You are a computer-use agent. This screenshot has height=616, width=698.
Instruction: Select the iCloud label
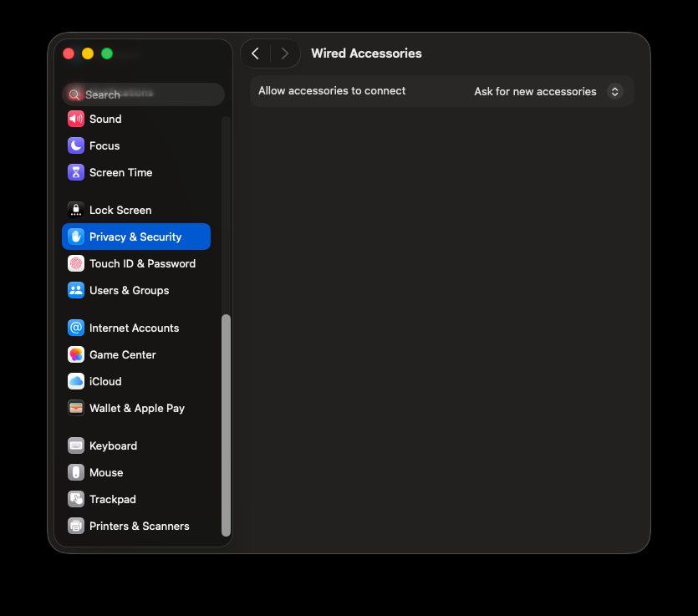[x=105, y=381]
